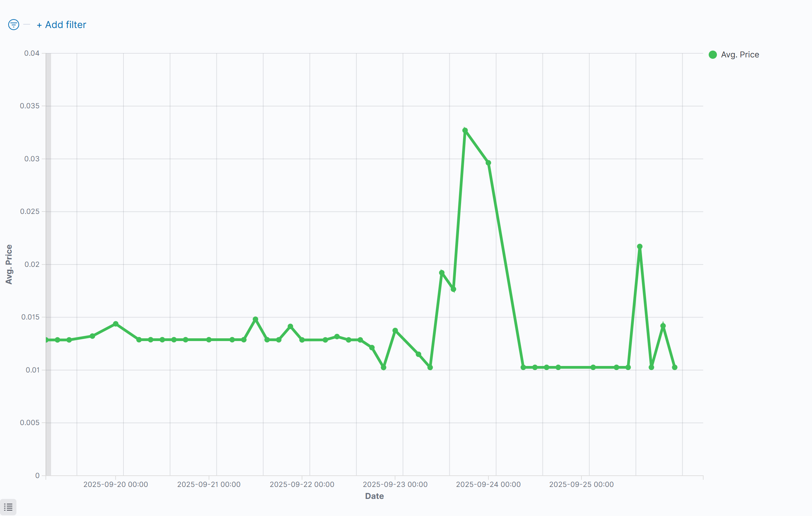Select the first data point at the left edge

pos(46,340)
